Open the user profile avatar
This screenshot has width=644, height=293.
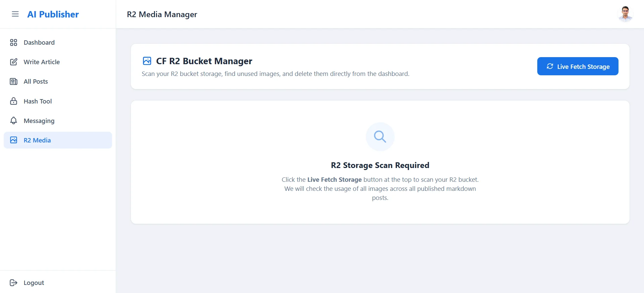click(x=625, y=14)
